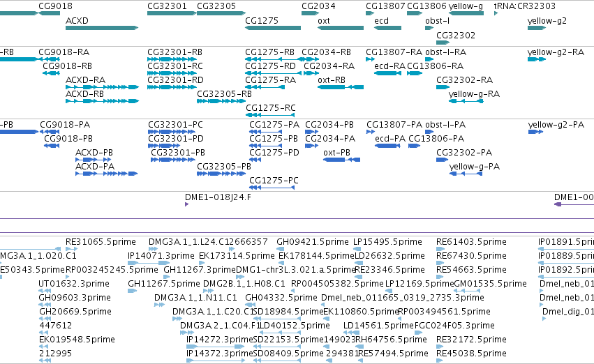Viewport: 594px width, 364px height.
Task: Click the CG32301-PC protein label
Action: 175,125
